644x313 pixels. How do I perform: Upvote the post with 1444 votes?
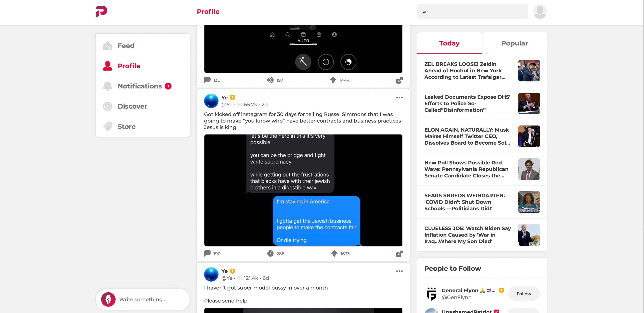pyautogui.click(x=340, y=80)
